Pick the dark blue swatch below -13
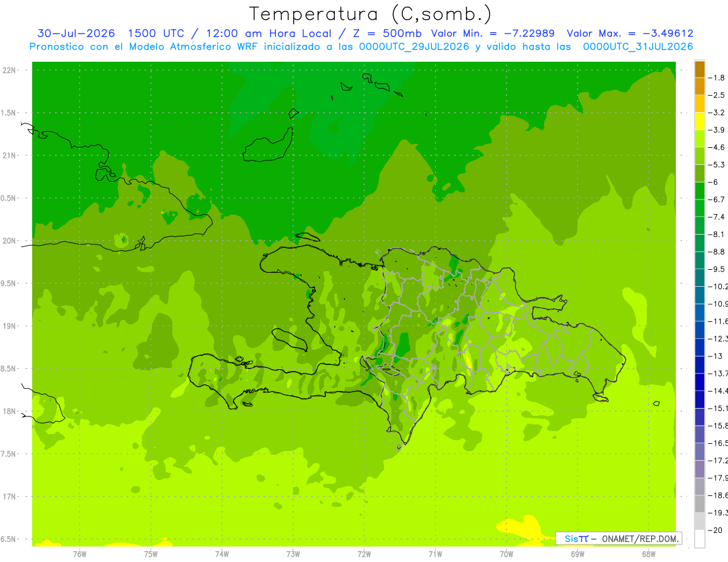Screen dimensions: 728x562 coord(699,365)
